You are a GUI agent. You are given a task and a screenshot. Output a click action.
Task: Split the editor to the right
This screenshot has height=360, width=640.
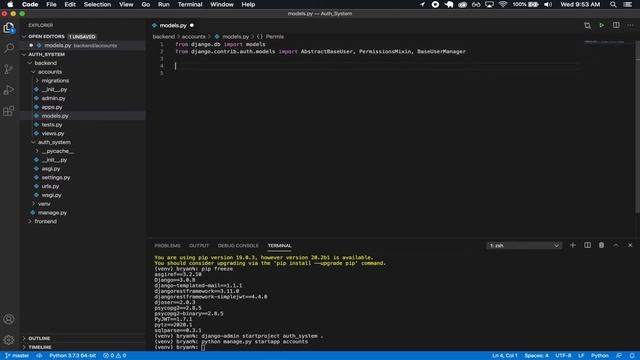616,25
